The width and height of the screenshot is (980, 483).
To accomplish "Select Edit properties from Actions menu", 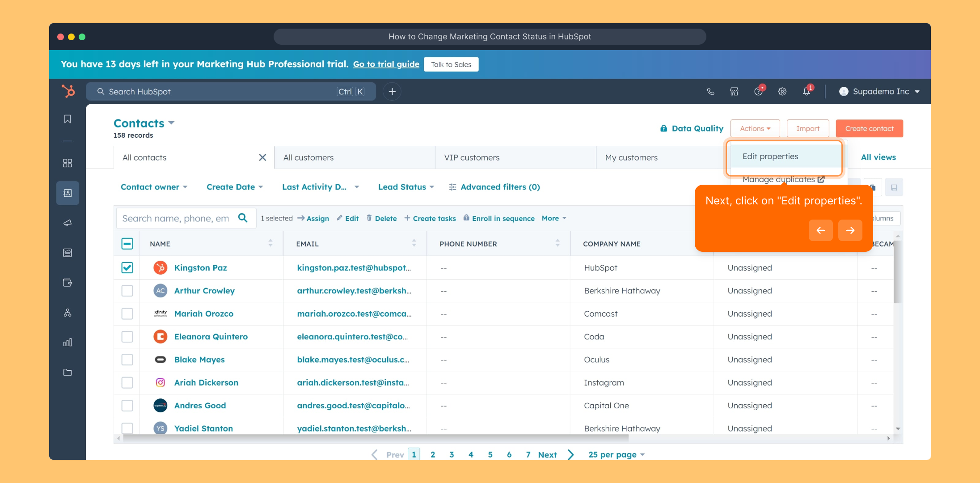I will coord(770,157).
